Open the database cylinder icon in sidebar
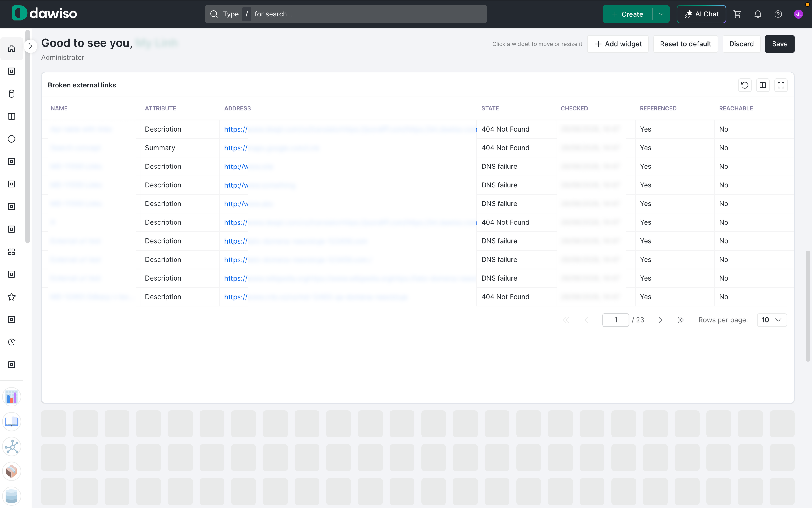Image resolution: width=812 pixels, height=508 pixels. (x=11, y=94)
